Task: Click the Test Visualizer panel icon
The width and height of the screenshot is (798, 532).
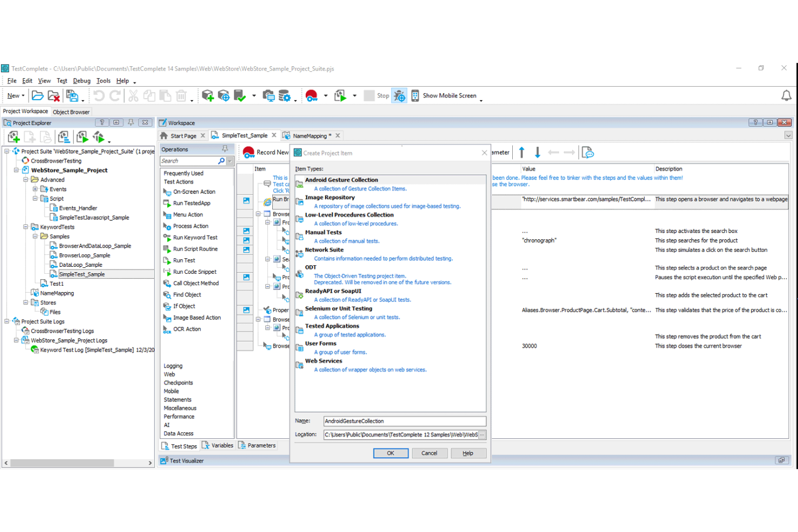Action: click(x=163, y=460)
